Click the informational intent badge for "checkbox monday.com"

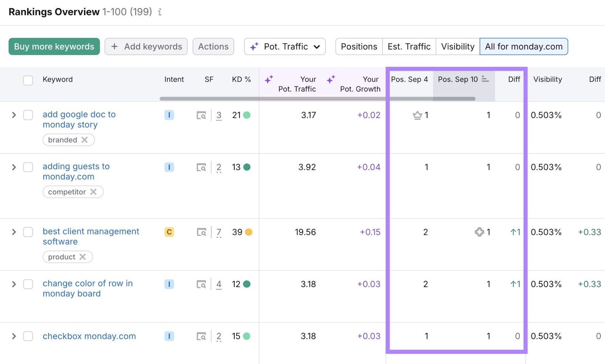pos(169,336)
